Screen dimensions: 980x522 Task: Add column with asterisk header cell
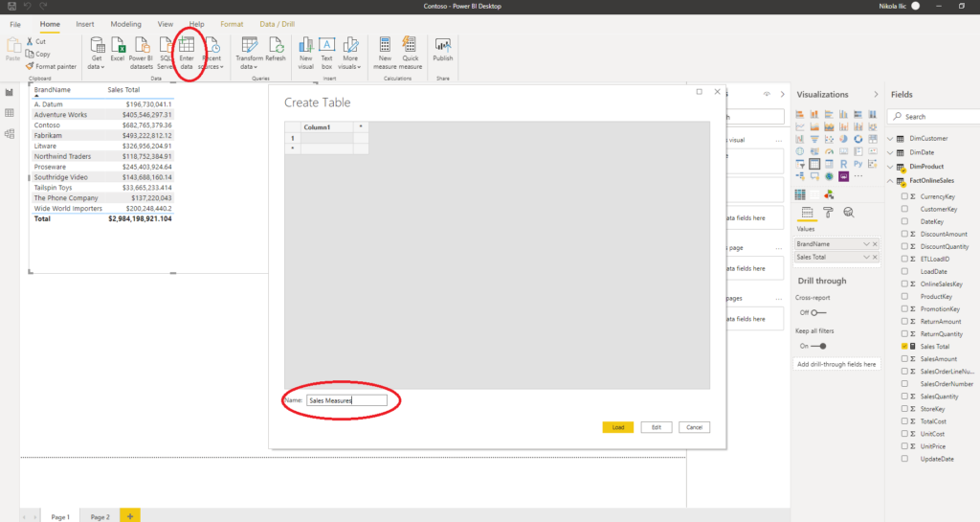pos(361,126)
